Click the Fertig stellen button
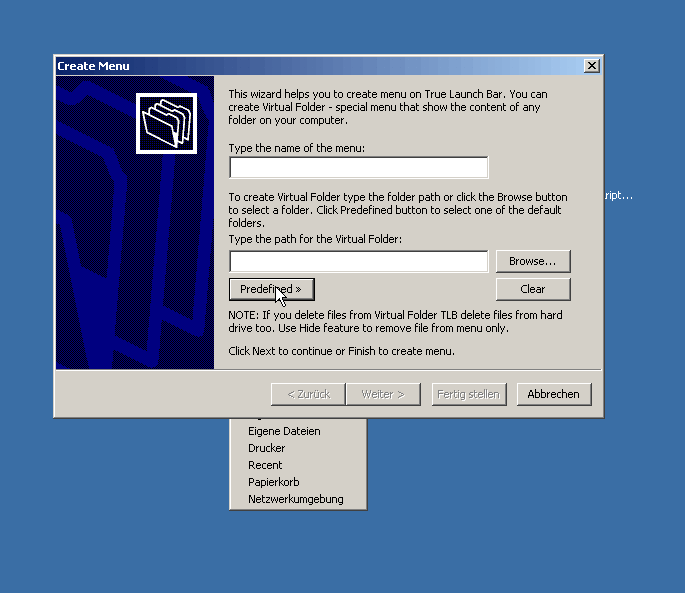 tap(468, 394)
